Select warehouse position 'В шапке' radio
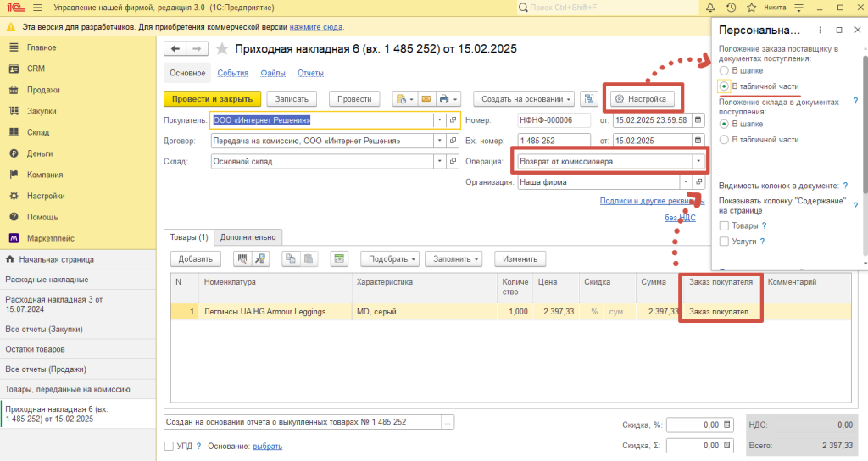Viewport: 868px width, 461px height. pos(724,124)
